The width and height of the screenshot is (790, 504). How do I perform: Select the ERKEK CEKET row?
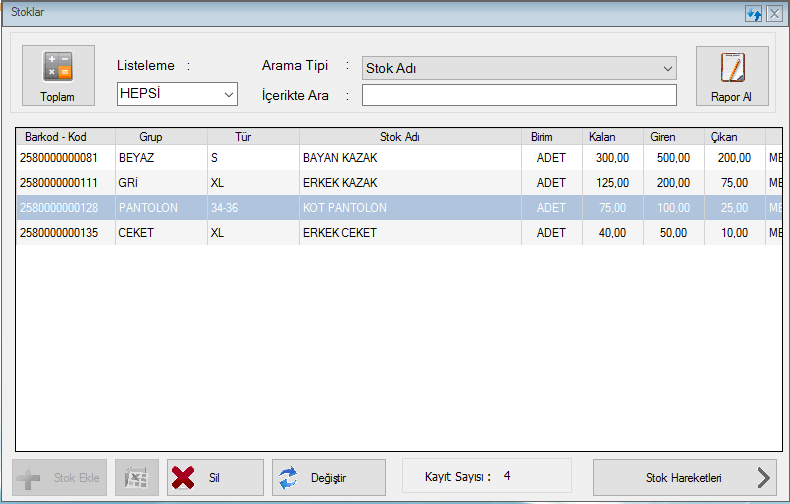[339, 233]
